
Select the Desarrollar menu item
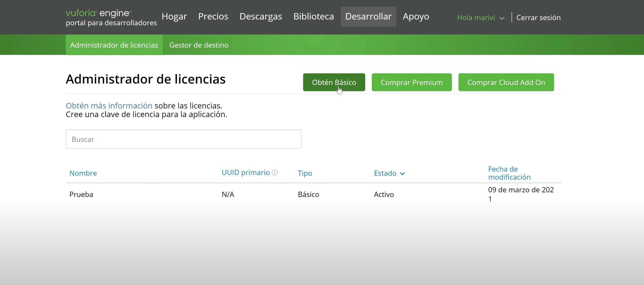368,17
